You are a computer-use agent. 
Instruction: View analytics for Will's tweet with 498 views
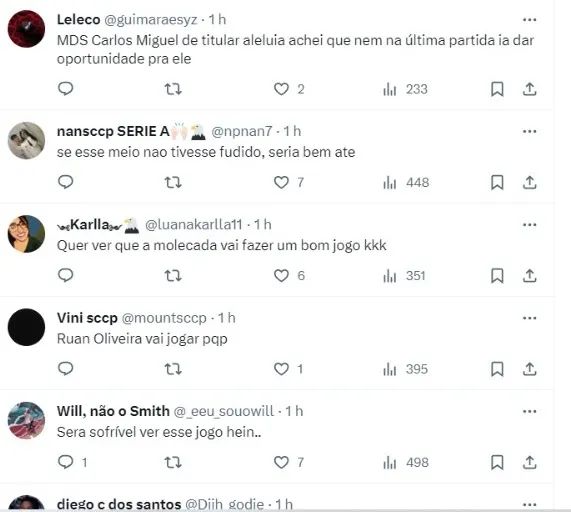(406, 462)
